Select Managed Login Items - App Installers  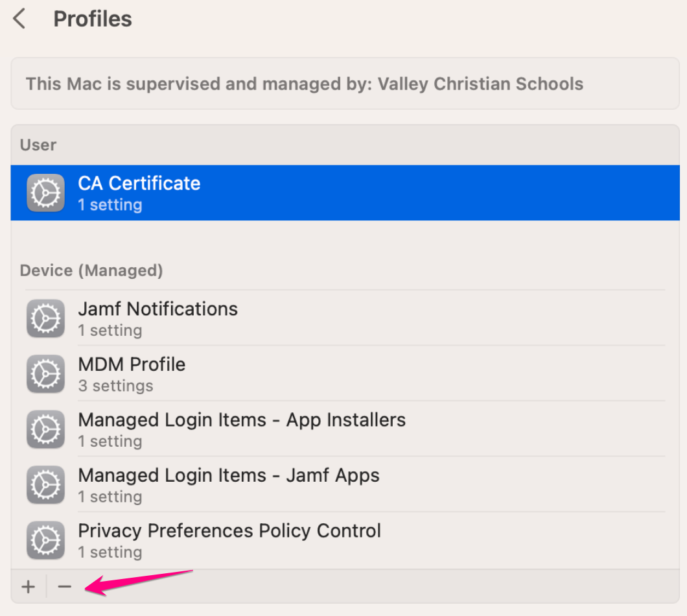click(x=241, y=420)
